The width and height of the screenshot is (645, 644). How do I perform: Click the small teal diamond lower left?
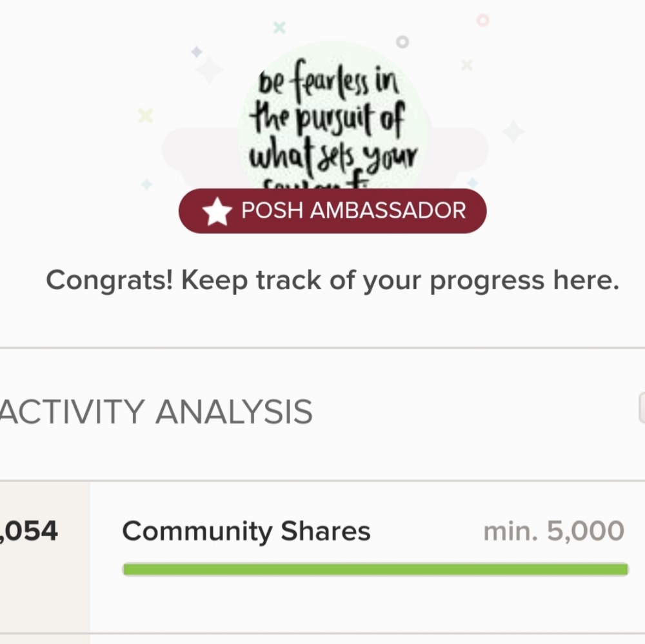pyautogui.click(x=146, y=185)
